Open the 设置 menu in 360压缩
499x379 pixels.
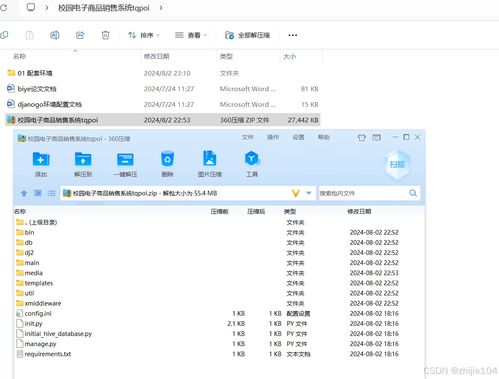[298, 137]
